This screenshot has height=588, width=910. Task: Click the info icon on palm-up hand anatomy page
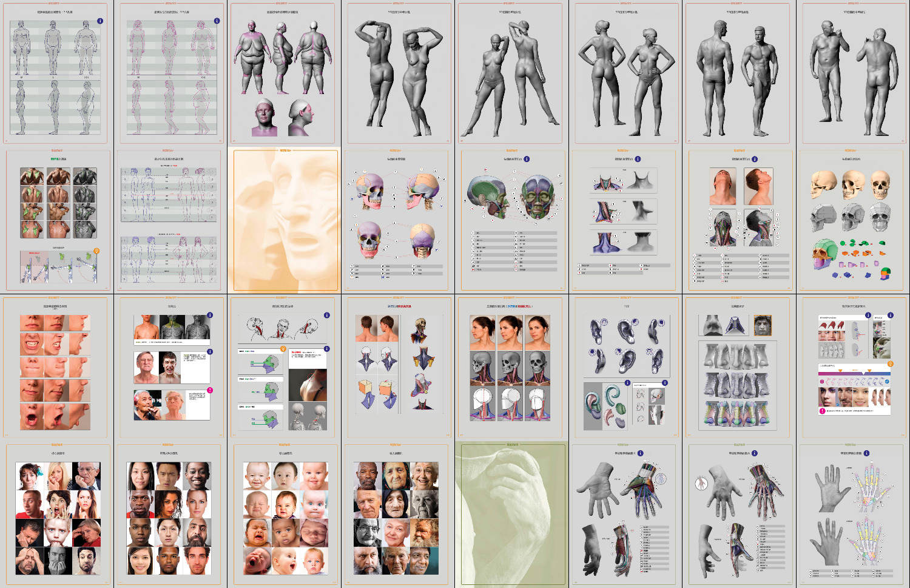point(640,453)
